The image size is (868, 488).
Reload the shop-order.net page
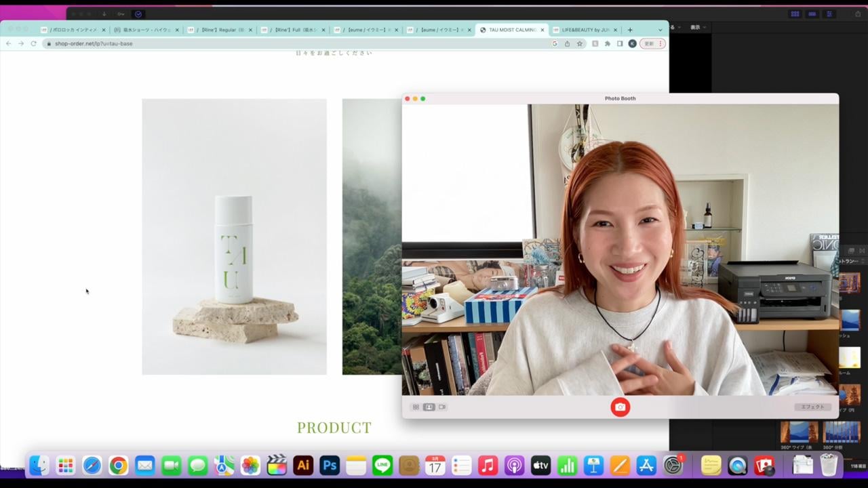(x=33, y=43)
